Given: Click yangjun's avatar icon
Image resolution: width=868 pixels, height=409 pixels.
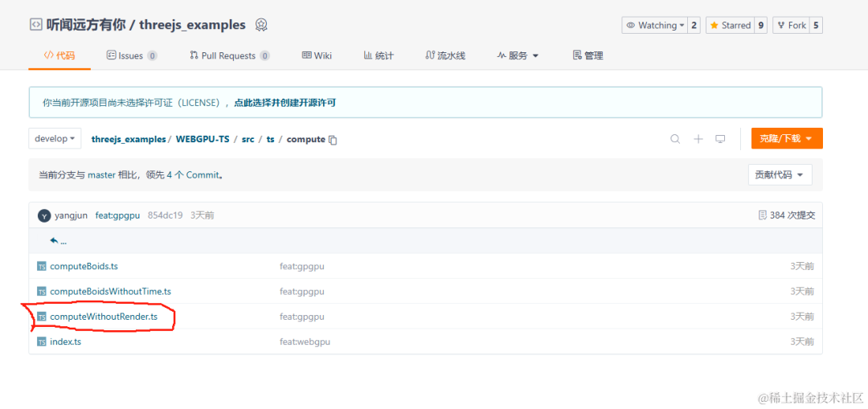Looking at the screenshot, I should 44,215.
